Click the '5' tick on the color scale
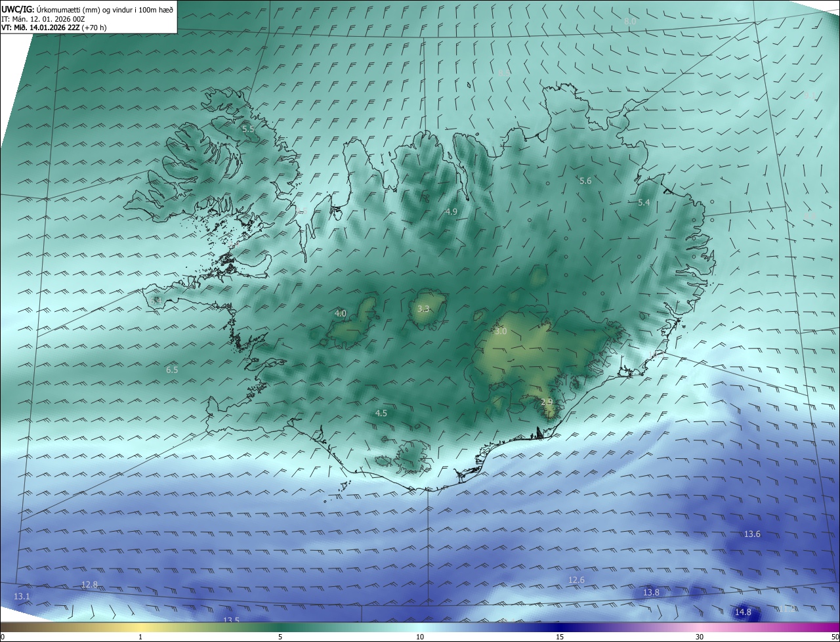The width and height of the screenshot is (840, 642). (x=280, y=637)
